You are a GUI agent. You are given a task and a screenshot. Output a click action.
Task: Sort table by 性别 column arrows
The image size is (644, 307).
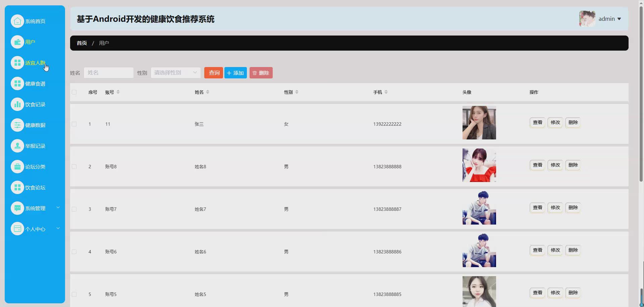pyautogui.click(x=297, y=92)
